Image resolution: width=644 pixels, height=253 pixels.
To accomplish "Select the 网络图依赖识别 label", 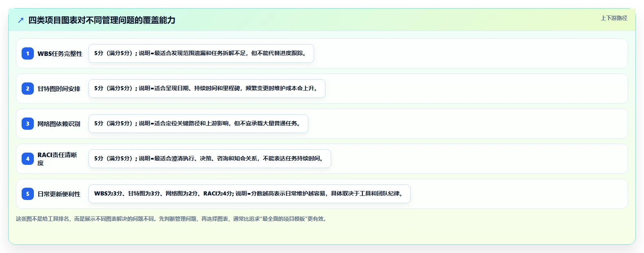I will click(x=59, y=124).
